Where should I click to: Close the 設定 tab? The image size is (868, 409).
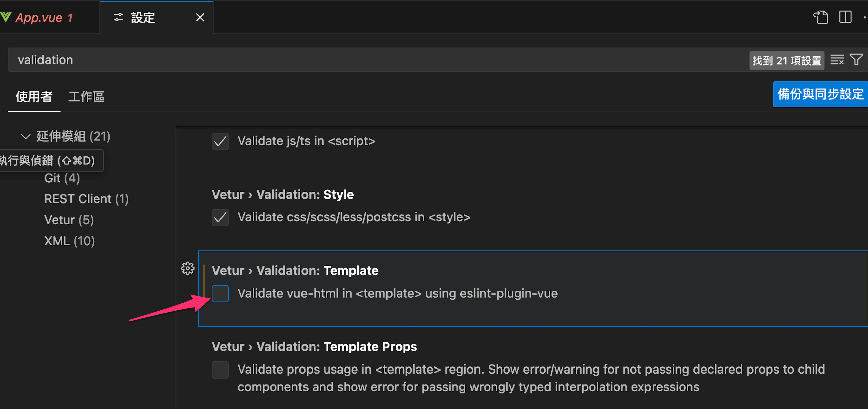(200, 17)
